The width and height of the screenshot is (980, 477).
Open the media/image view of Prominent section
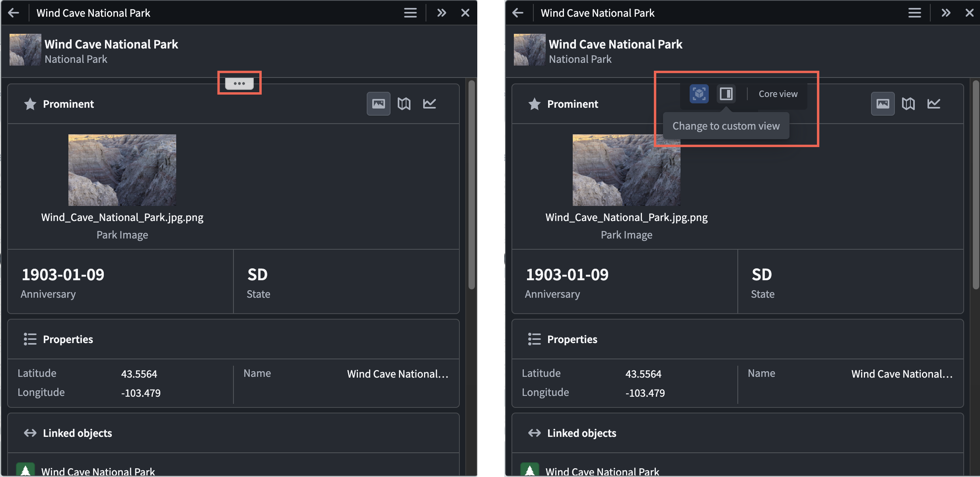click(x=378, y=103)
